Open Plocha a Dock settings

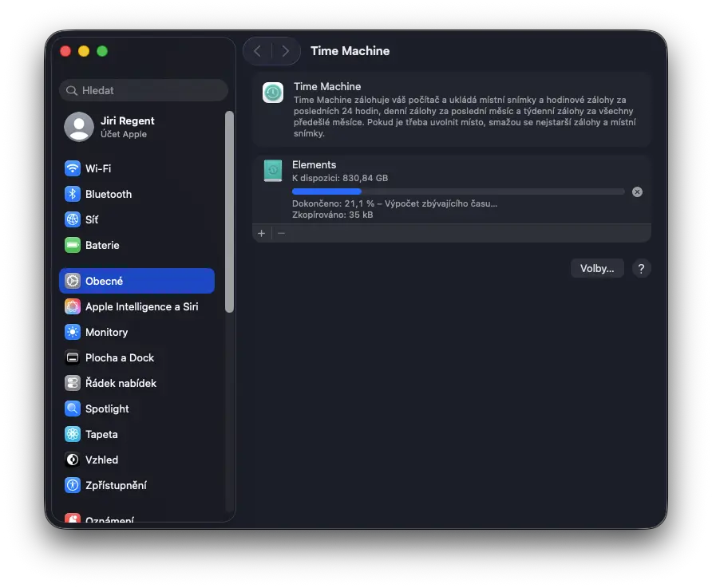click(120, 357)
